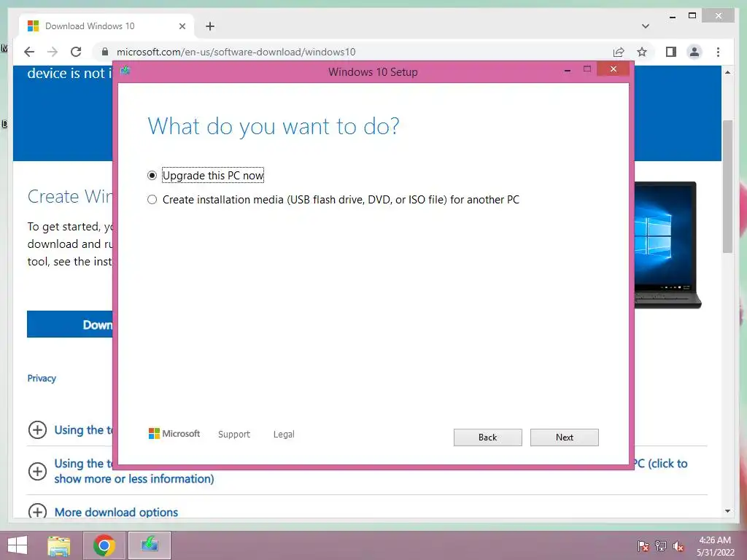Click the site lock icon in address bar
The height and width of the screenshot is (560, 747).
click(x=105, y=52)
